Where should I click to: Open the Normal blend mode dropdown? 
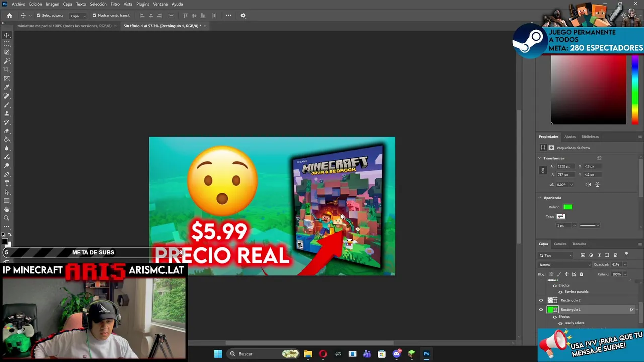(x=565, y=265)
